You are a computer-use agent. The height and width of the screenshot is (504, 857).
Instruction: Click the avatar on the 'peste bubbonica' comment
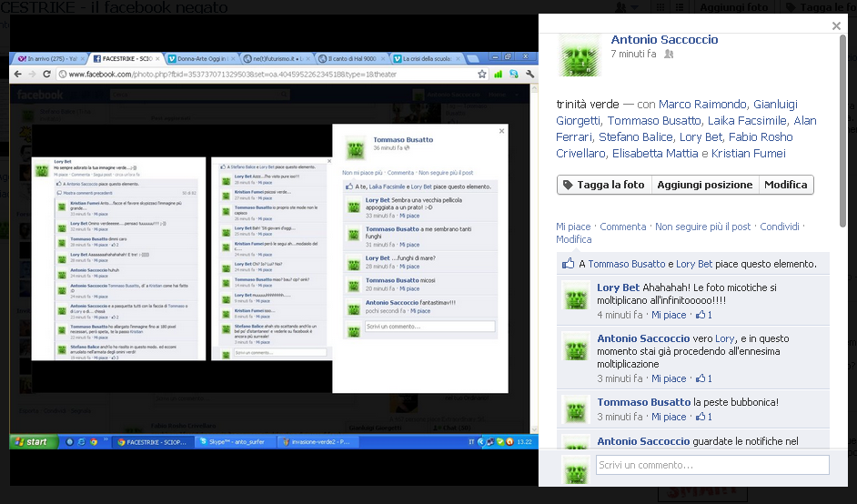tap(576, 409)
